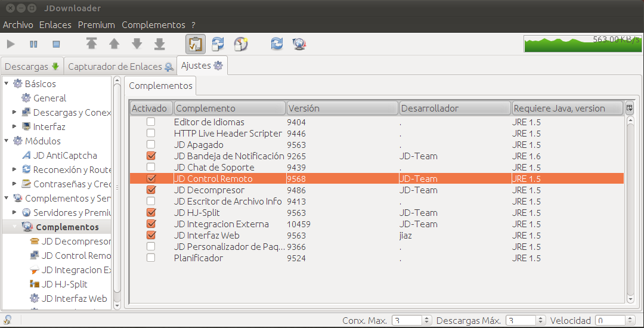Image resolution: width=644 pixels, height=328 pixels.
Task: Uncheck JD Integracion Externa checkbox
Action: coord(151,224)
